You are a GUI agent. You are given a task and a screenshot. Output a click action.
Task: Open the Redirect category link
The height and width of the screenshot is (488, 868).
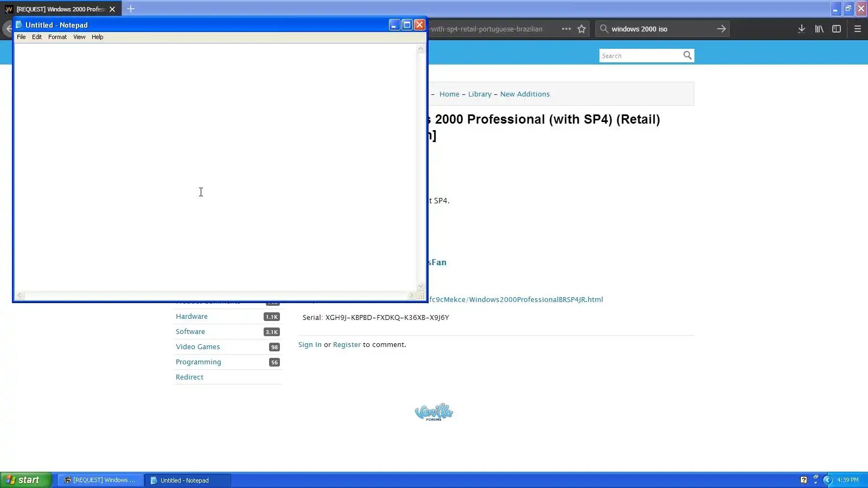point(189,377)
